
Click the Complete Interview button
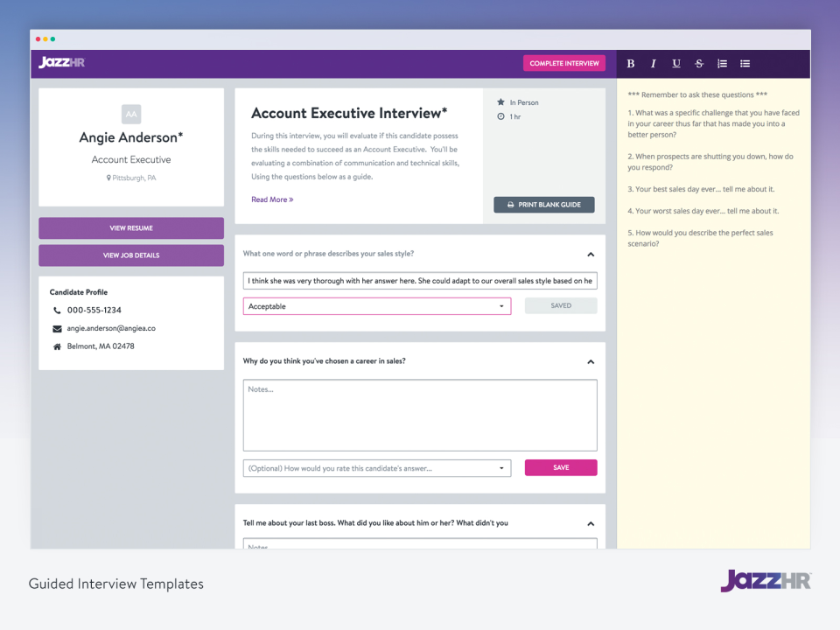tap(563, 63)
